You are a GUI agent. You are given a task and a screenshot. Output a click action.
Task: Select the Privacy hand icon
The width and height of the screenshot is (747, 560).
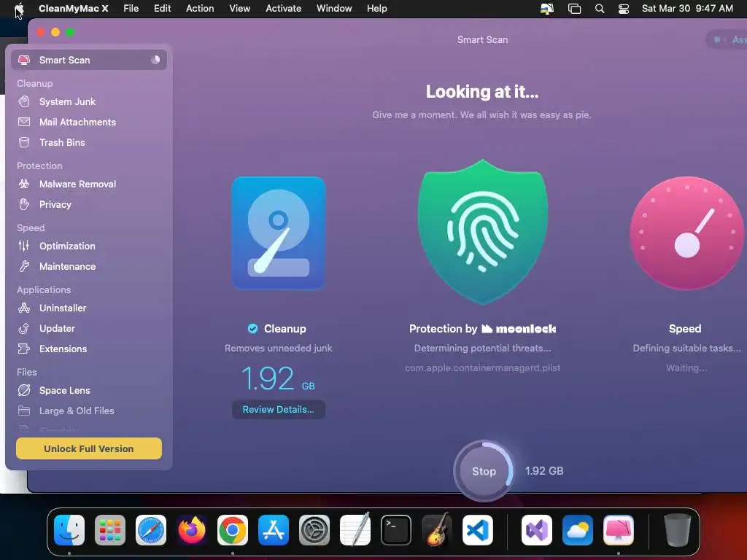pos(24,204)
